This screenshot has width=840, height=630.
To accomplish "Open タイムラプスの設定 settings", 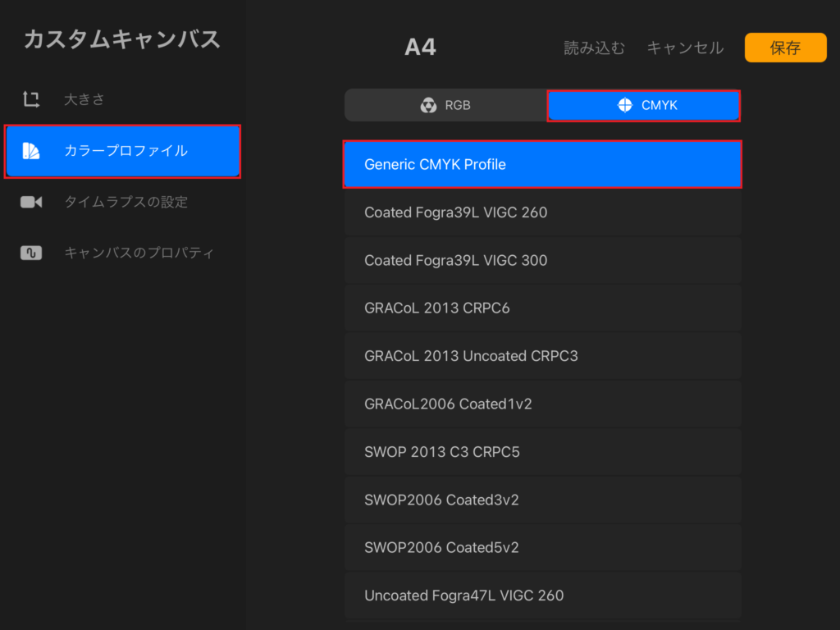I will (122, 202).
